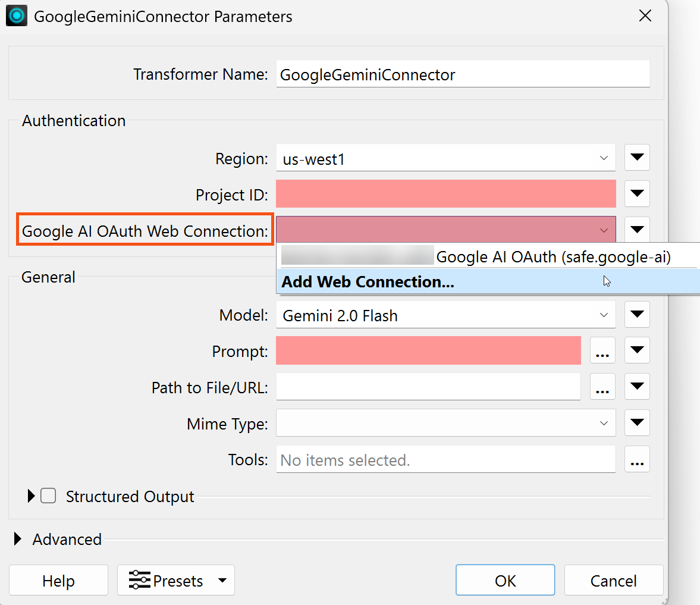The image size is (700, 605).
Task: Open the Region dropdown showing us-west1
Action: click(445, 158)
